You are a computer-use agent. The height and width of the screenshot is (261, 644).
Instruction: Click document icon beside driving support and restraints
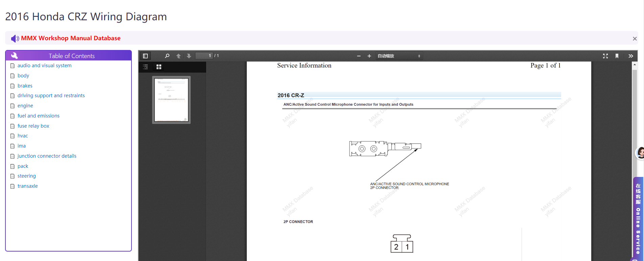point(13,96)
